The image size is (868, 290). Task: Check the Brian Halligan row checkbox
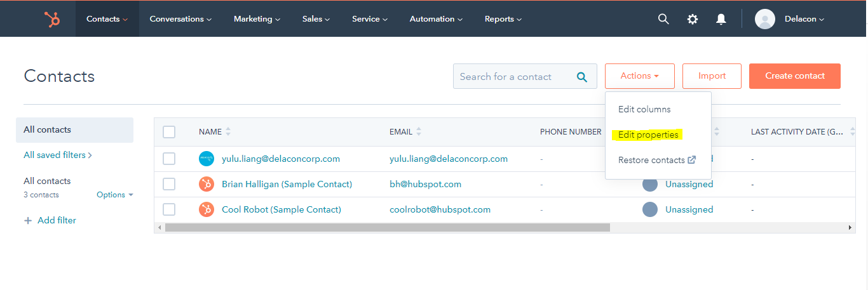coord(169,184)
